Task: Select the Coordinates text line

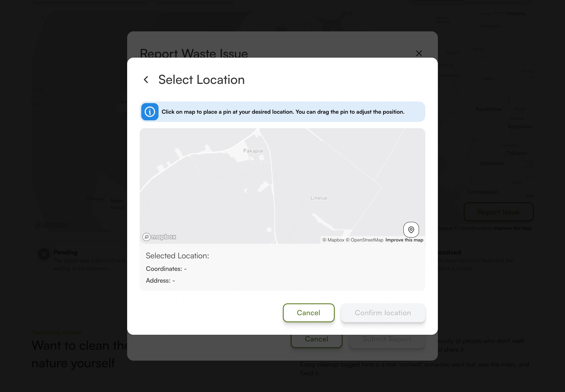Action: coord(166,269)
